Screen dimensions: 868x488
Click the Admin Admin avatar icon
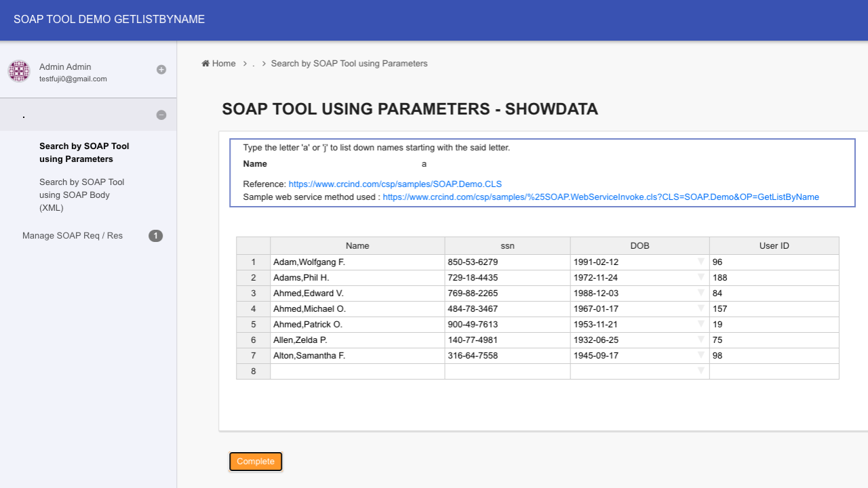[18, 71]
